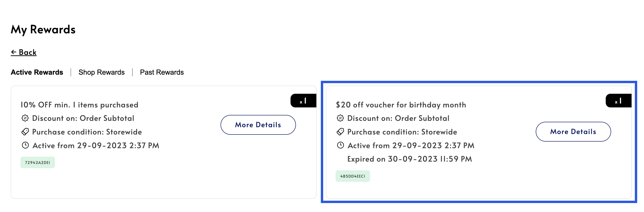Click the x1 quantity badge on birthday voucher
Image resolution: width=644 pixels, height=212 pixels.
(618, 101)
